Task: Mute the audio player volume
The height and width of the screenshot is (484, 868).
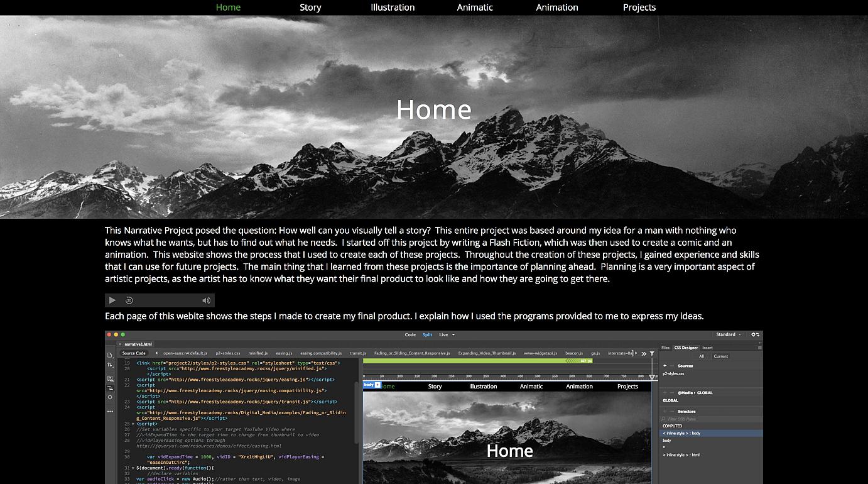Action: (206, 300)
